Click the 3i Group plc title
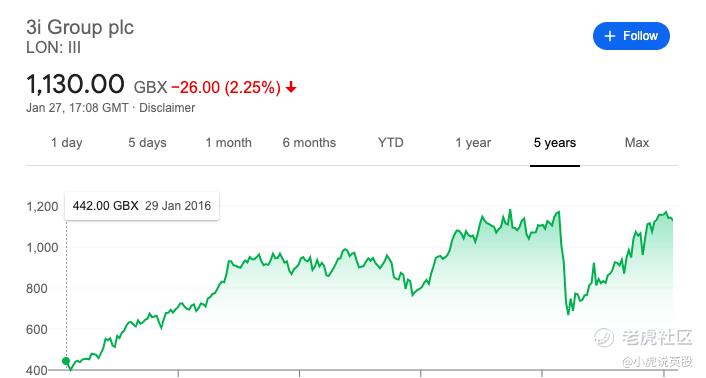706x378 pixels. point(80,27)
